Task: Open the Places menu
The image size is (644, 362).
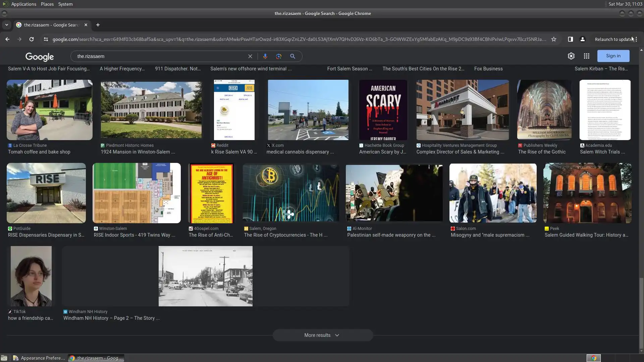Action: point(47,4)
